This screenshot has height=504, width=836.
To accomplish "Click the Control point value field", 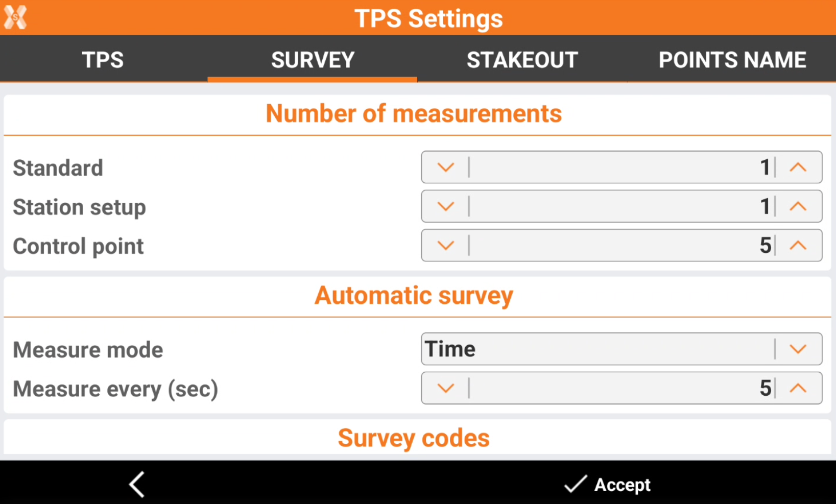I will (620, 246).
